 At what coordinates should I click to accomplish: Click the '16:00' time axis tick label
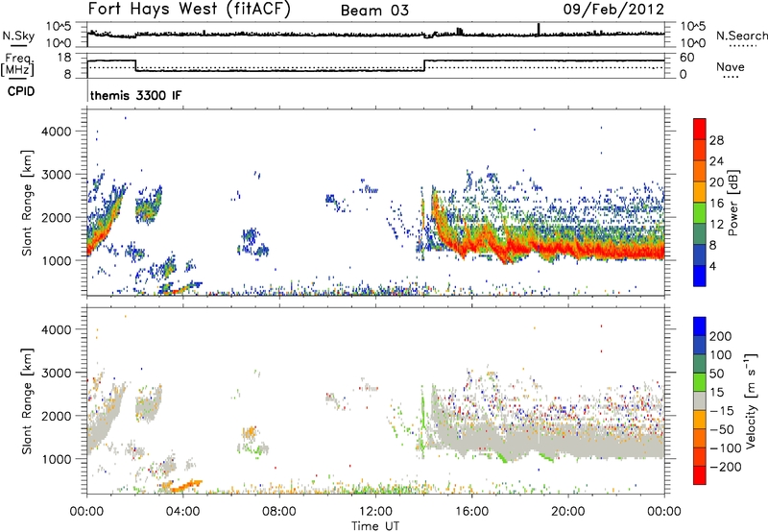471,512
